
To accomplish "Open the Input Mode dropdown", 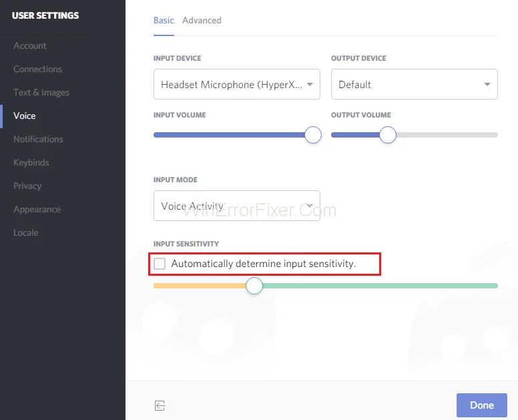I will 236,206.
